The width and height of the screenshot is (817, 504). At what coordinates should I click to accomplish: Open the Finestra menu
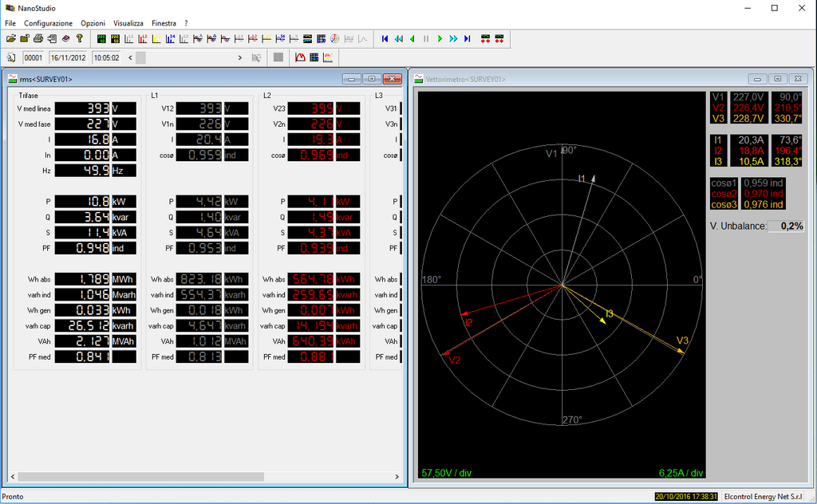click(164, 23)
